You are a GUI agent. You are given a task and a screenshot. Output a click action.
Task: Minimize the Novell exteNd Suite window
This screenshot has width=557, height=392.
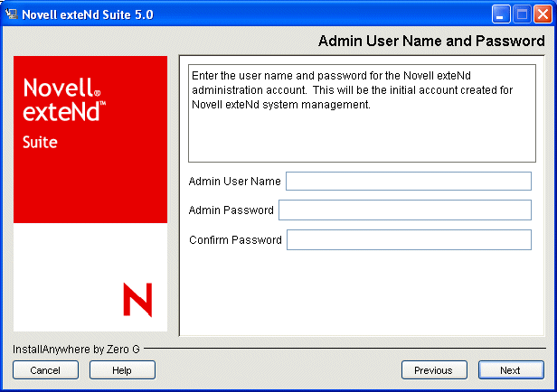[x=501, y=14]
